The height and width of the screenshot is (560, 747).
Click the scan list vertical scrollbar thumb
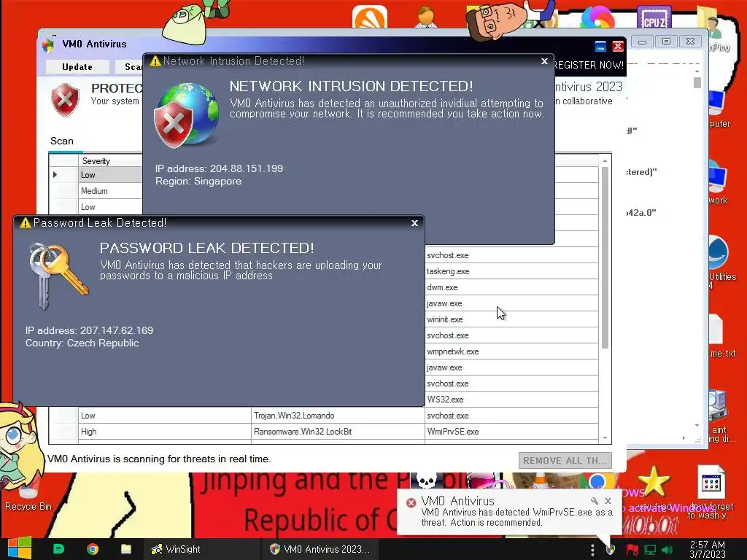point(605,257)
